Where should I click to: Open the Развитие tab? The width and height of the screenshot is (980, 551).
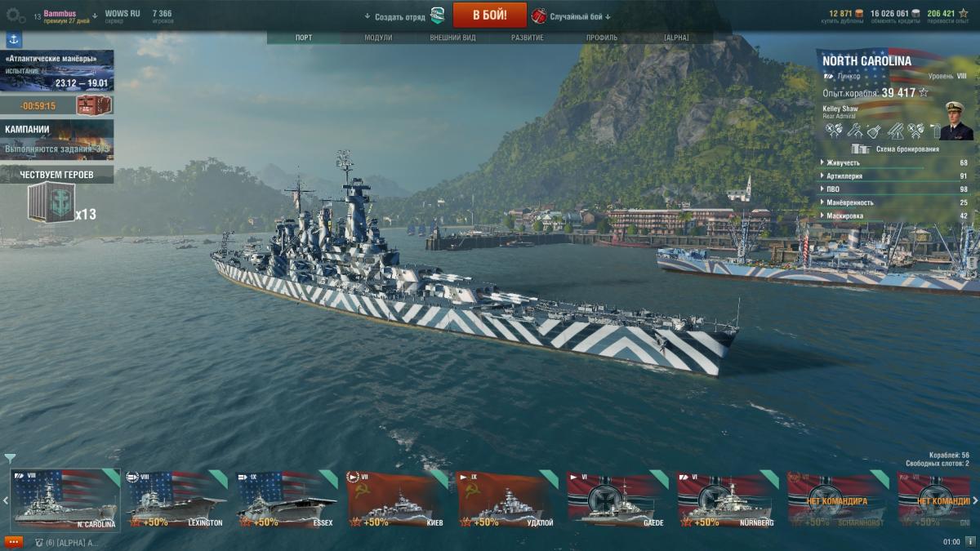tap(527, 38)
